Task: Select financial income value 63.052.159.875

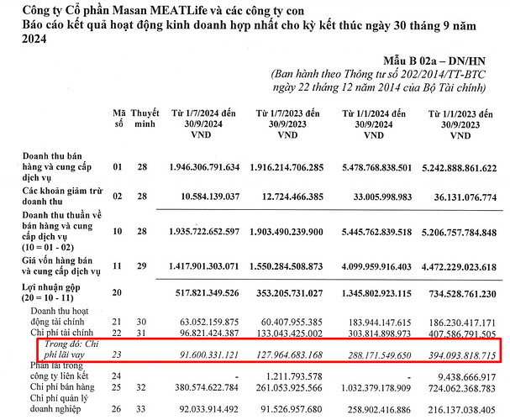Action: click(209, 323)
